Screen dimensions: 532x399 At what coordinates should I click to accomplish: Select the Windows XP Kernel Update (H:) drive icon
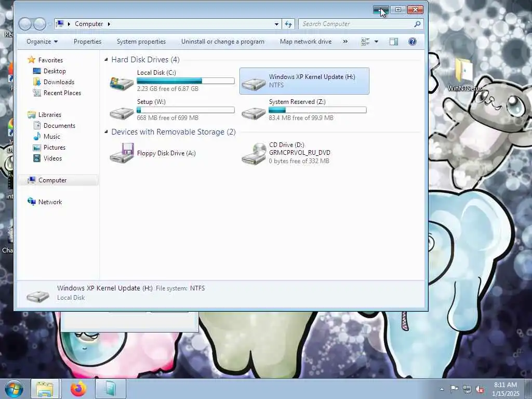254,84
